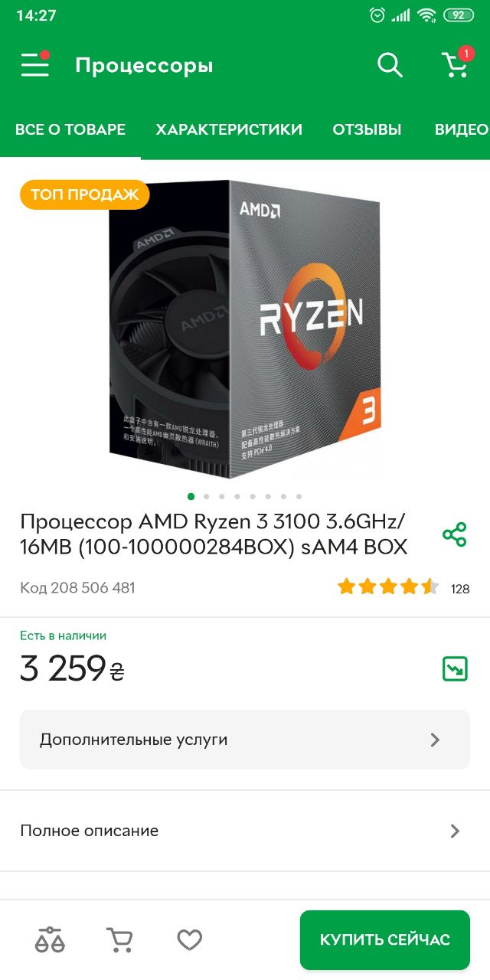The width and height of the screenshot is (490, 980).
Task: Switch to Отзывы tab
Action: coord(367,129)
